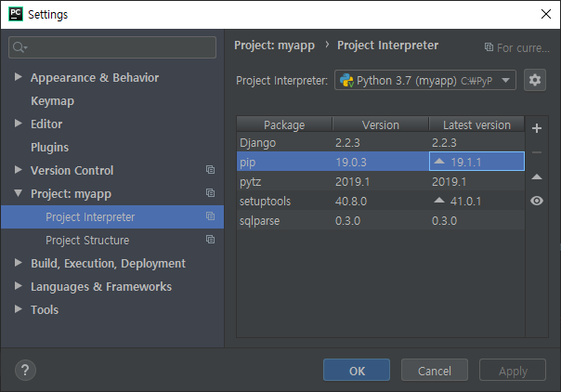
Task: Select the sqlparse package row
Action: (381, 220)
